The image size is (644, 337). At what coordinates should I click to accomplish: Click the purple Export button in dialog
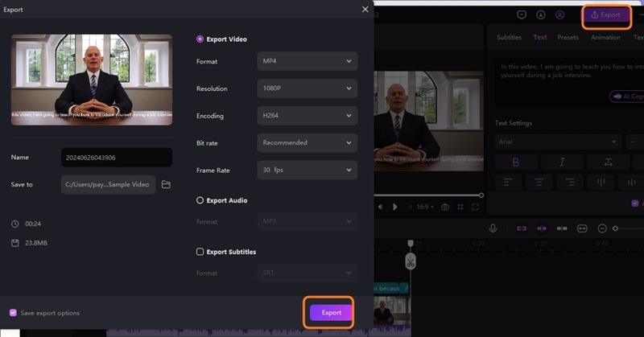331,313
